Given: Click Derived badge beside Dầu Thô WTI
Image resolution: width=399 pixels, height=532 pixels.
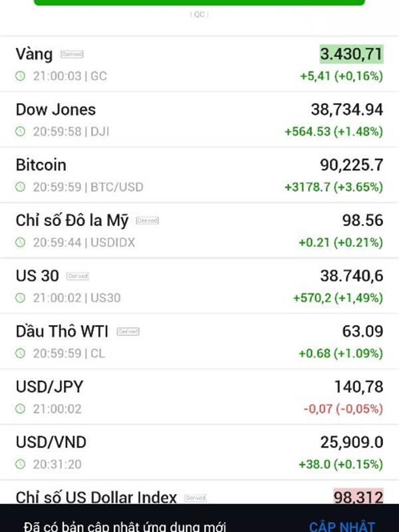Looking at the screenshot, I should [128, 331].
